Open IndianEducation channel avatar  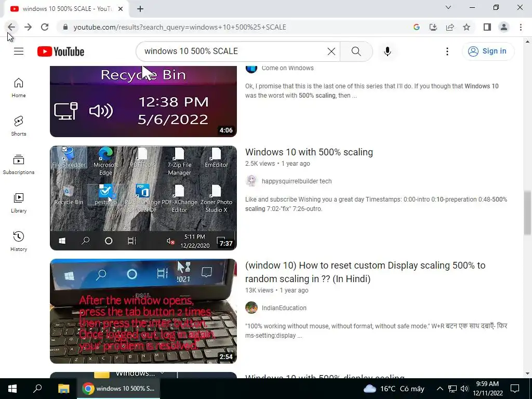pyautogui.click(x=251, y=308)
